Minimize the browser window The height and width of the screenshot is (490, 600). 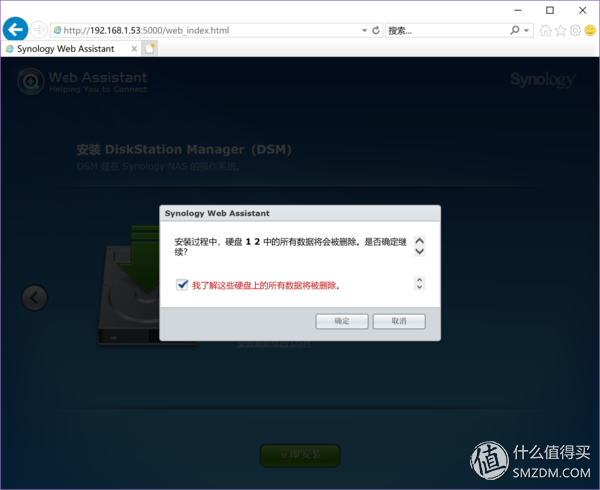pos(518,10)
